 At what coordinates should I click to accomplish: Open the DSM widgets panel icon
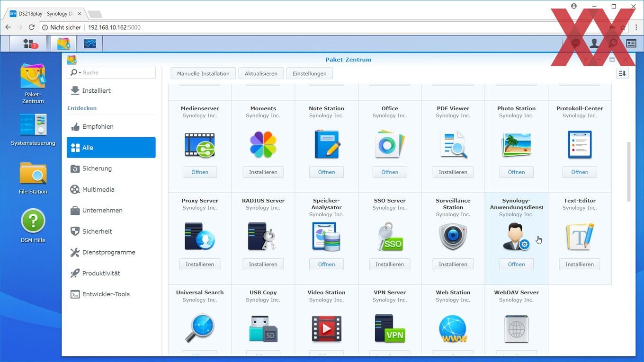[x=631, y=44]
